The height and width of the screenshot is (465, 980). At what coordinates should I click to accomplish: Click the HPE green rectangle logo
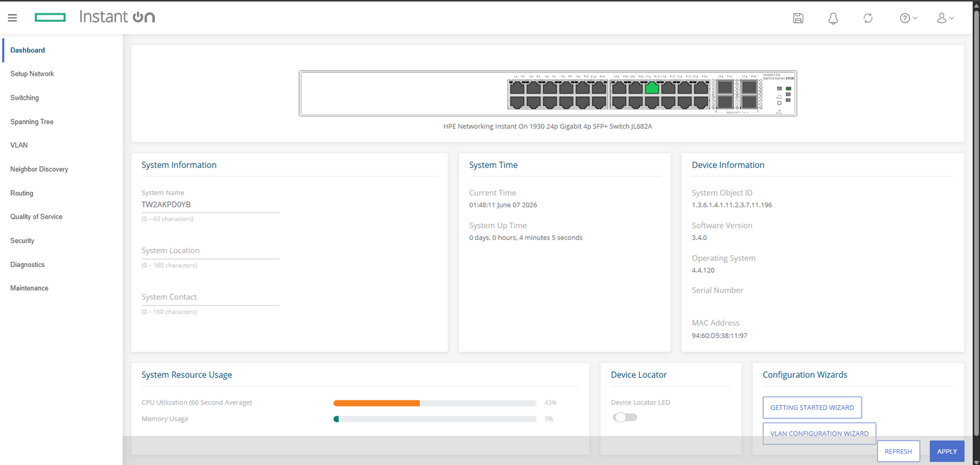[50, 17]
